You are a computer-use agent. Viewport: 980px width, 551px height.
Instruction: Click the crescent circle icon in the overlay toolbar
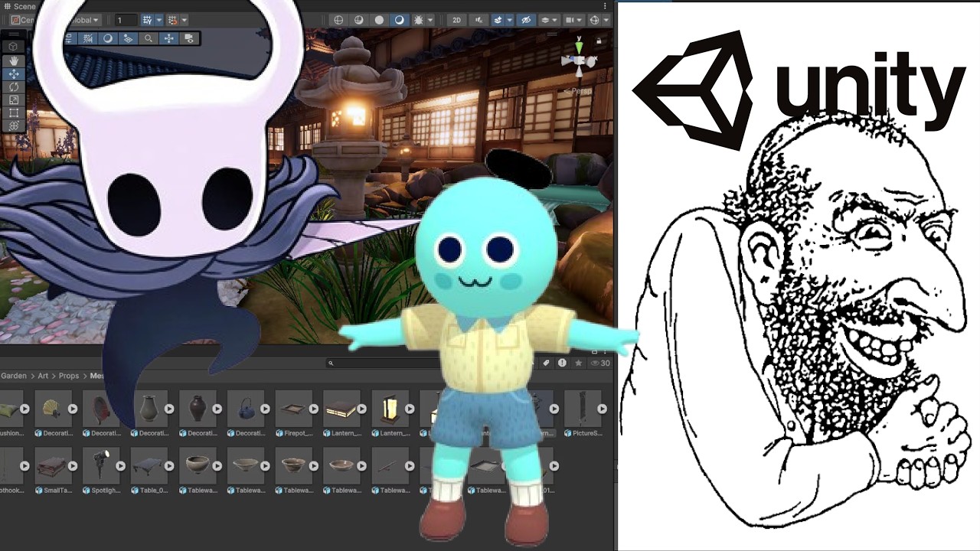click(x=108, y=38)
